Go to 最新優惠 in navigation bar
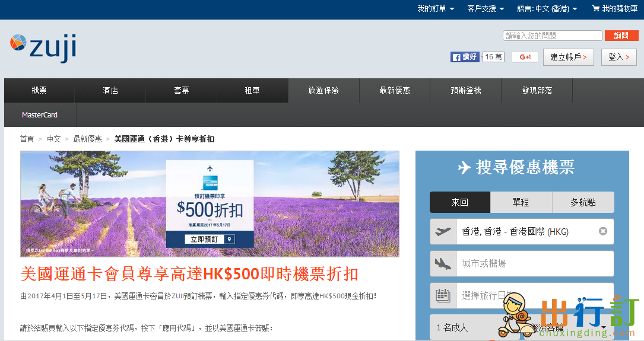Viewport: 644px width, 341px height. tap(395, 90)
